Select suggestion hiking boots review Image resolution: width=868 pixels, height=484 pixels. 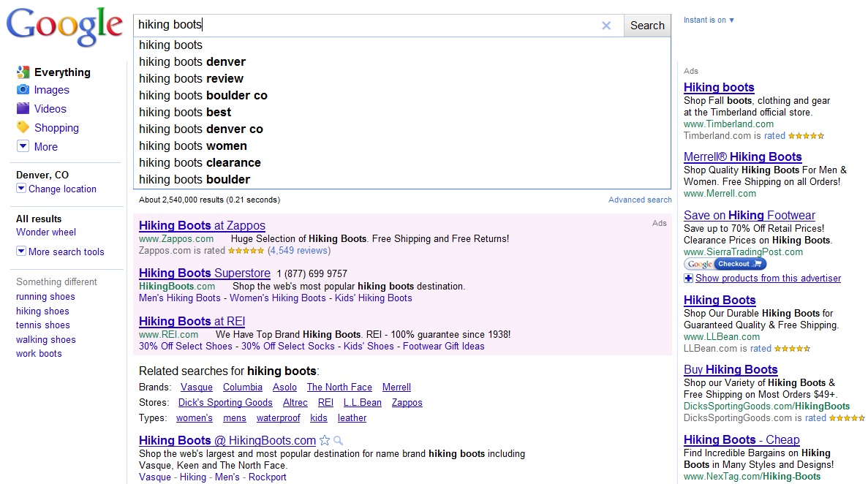[x=402, y=79]
